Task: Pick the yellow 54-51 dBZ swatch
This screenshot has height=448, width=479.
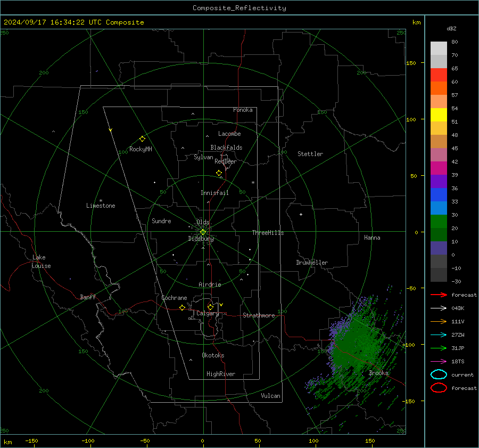Action: pyautogui.click(x=439, y=115)
